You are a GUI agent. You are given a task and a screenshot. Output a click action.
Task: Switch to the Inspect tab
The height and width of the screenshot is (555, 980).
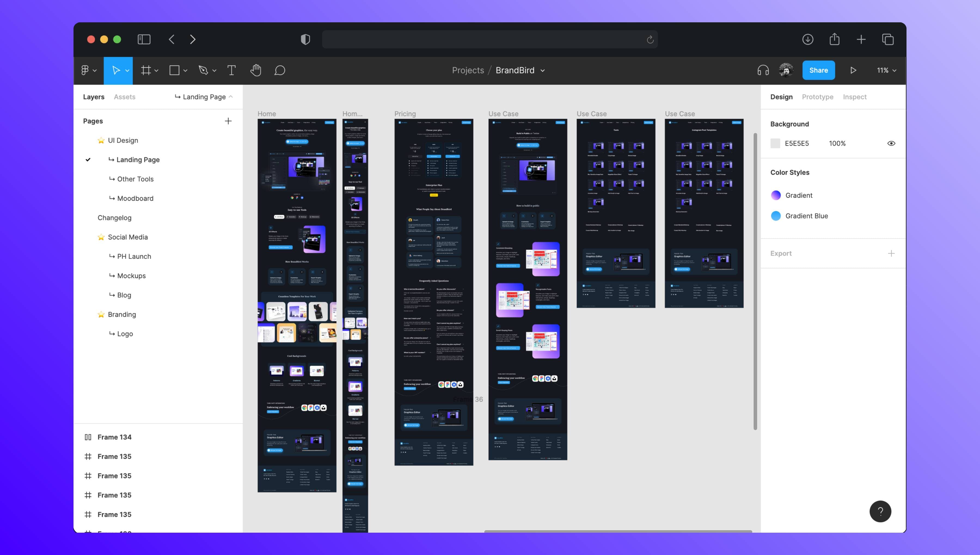tap(855, 97)
